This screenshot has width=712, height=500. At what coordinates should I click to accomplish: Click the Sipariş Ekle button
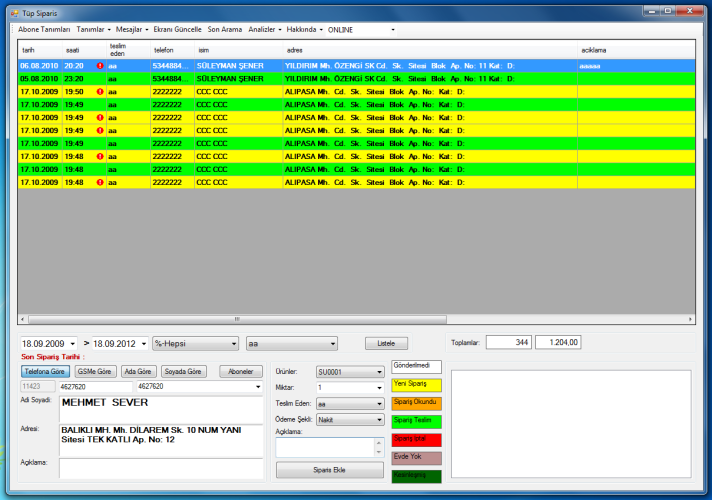330,470
